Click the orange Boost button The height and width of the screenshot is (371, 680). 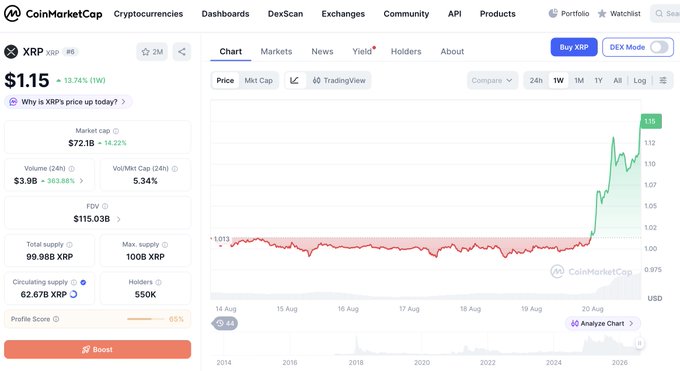pyautogui.click(x=98, y=349)
